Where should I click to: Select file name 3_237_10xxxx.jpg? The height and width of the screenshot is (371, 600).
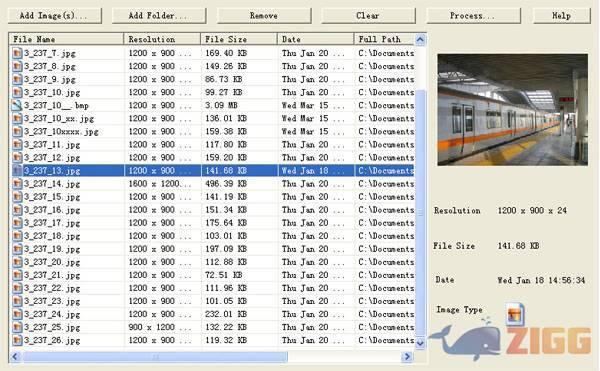[61, 132]
